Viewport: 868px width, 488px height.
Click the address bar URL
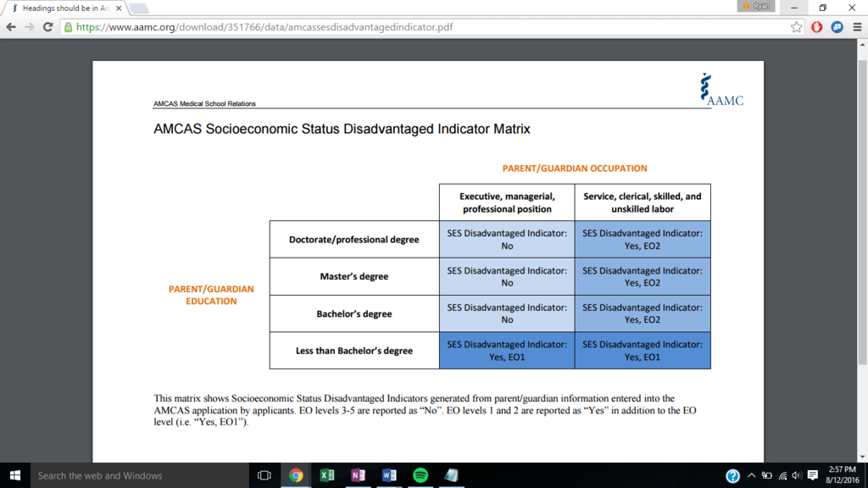pyautogui.click(x=264, y=27)
